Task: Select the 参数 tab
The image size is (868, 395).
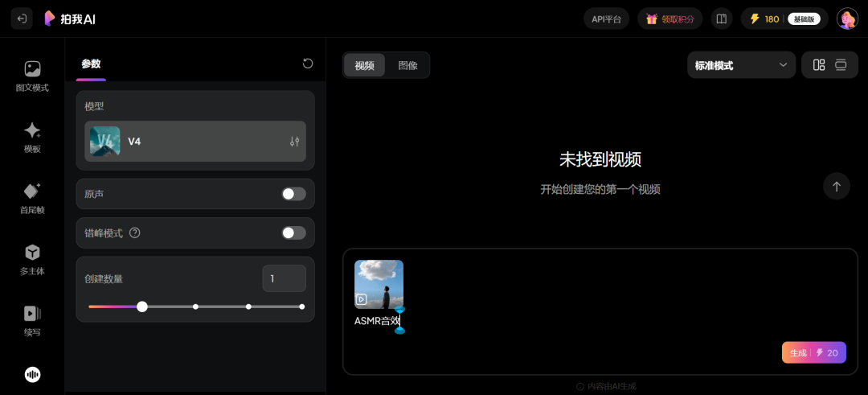Action: click(91, 64)
